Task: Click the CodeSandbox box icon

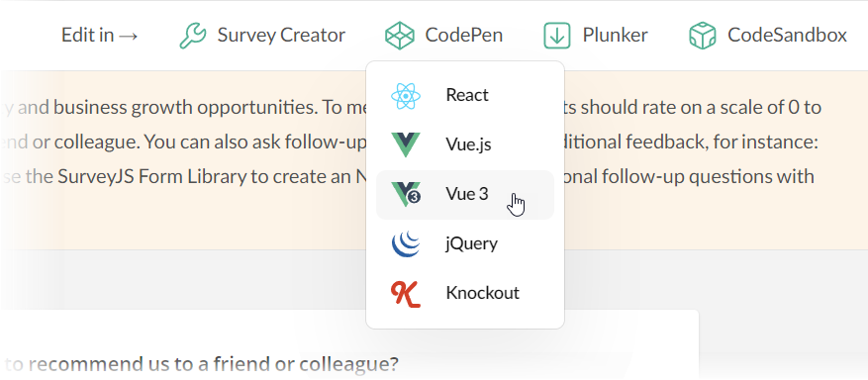Action: click(x=702, y=36)
